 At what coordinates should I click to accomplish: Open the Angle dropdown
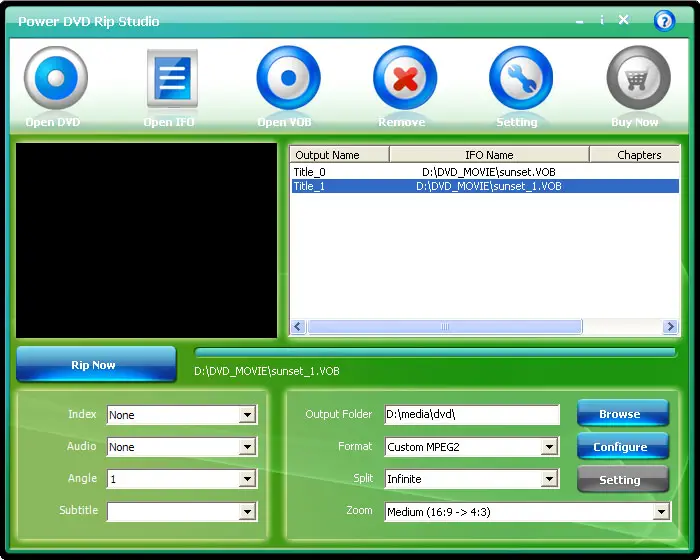coord(247,479)
